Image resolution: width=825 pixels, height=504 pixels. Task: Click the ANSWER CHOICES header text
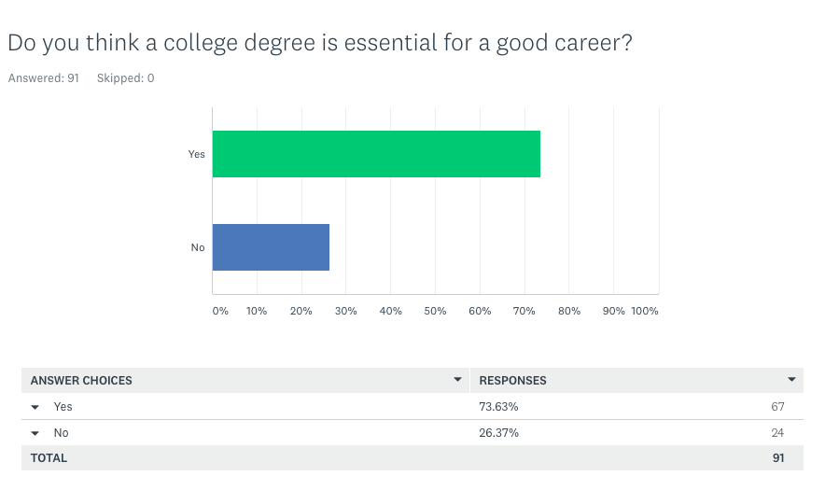pyautogui.click(x=81, y=381)
